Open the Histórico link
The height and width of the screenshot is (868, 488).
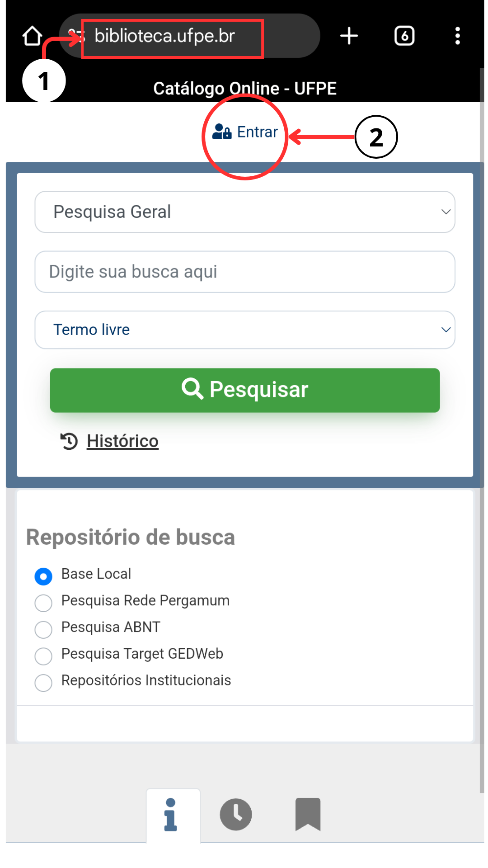[x=122, y=441]
